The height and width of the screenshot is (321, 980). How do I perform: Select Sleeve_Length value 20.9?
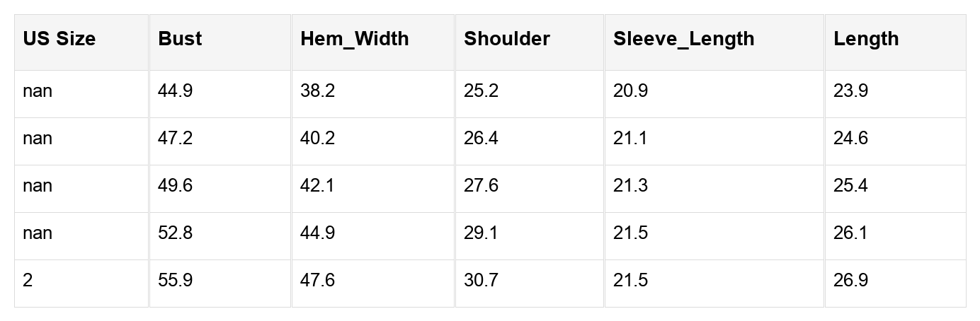point(630,91)
